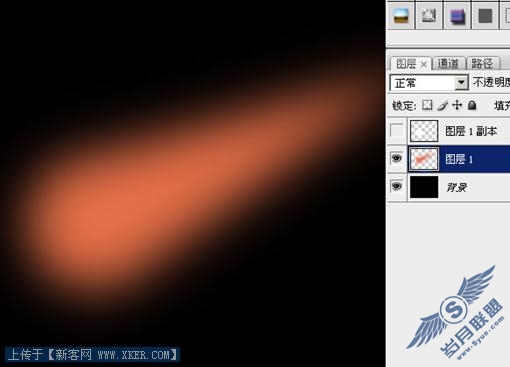Close the 图层 tab

coord(424,64)
